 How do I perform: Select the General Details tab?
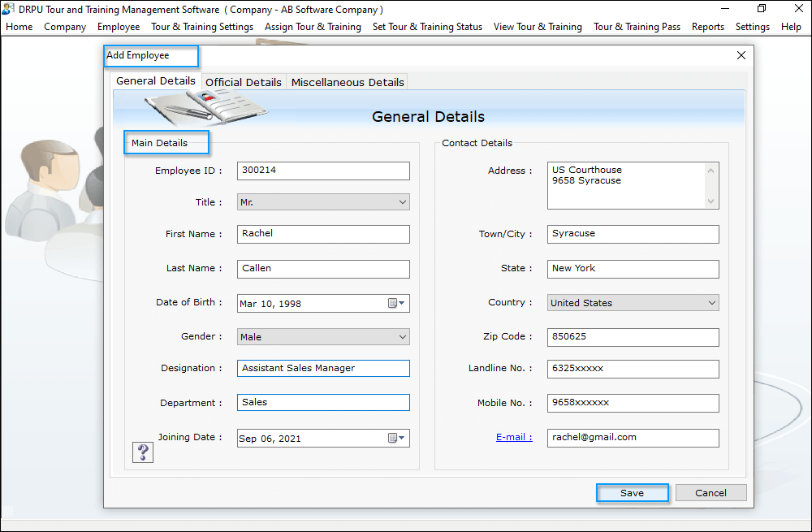(x=156, y=80)
